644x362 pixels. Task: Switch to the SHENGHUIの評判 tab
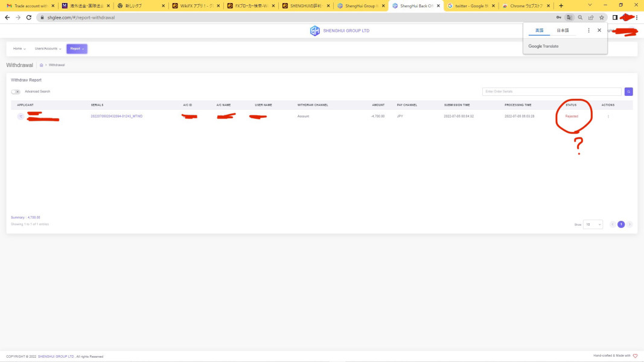pos(305,6)
